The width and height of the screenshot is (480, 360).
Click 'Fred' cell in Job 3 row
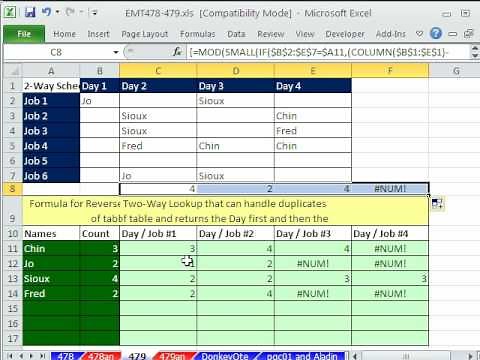point(313,131)
